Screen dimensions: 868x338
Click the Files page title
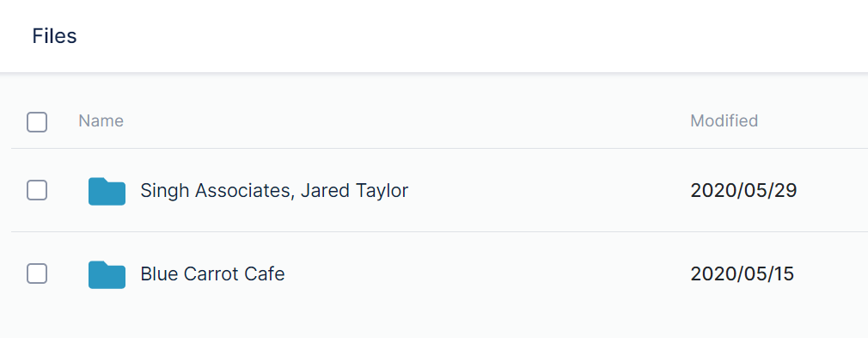point(54,36)
